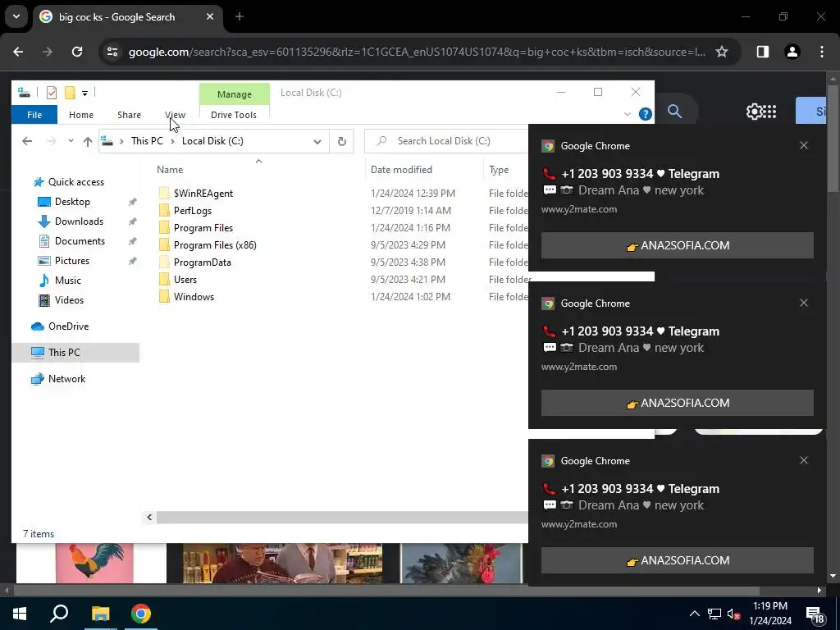This screenshot has width=840, height=630.
Task: Open Windows taskbar search
Action: (59, 614)
